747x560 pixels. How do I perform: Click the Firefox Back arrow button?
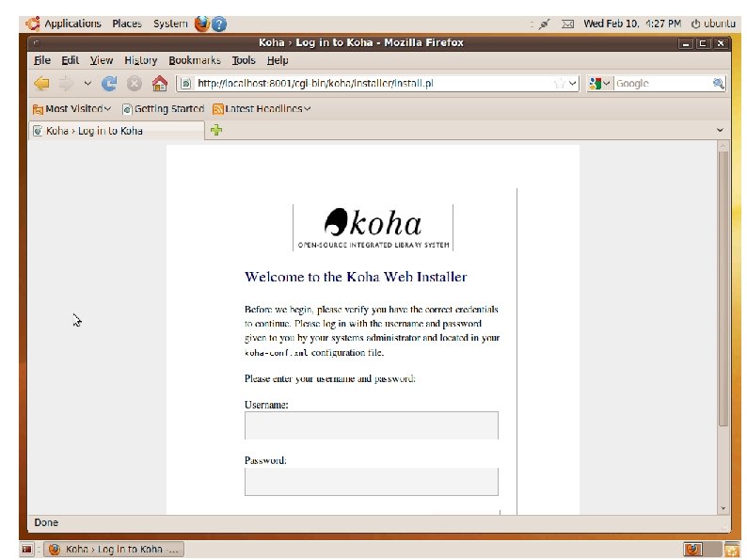click(42, 84)
